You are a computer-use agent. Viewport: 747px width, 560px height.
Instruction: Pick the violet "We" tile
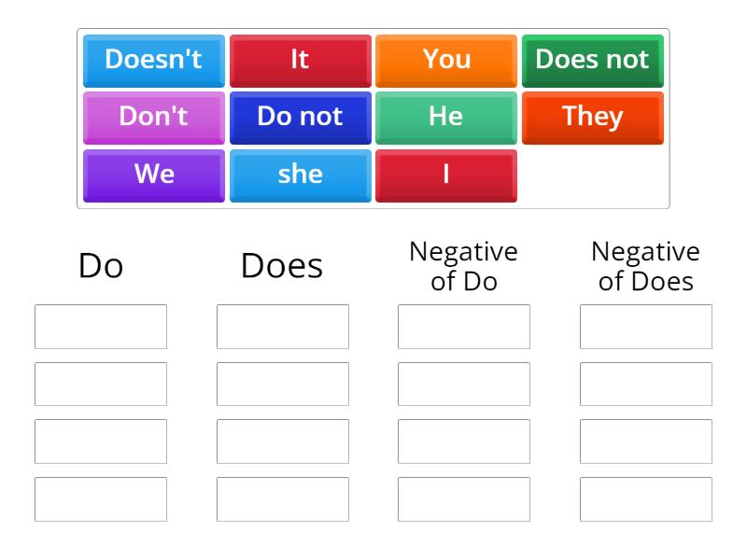point(153,175)
